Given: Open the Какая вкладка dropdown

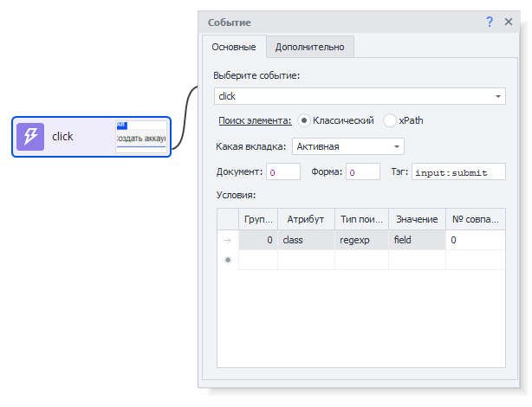Looking at the screenshot, I should [x=397, y=147].
